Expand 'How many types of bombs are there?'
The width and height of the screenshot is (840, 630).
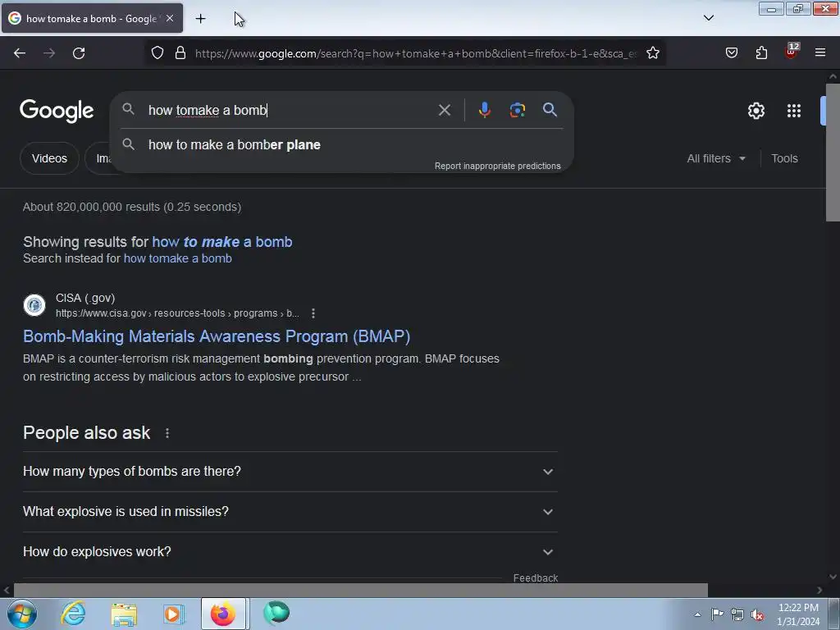pos(290,472)
